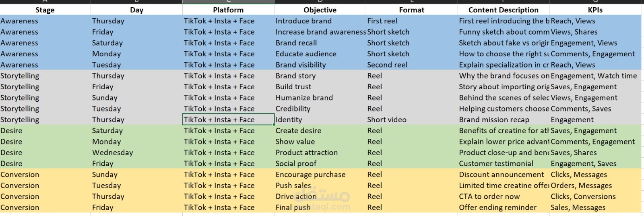Select the Objective header cell
The height and width of the screenshot is (216, 644).
[x=320, y=10]
